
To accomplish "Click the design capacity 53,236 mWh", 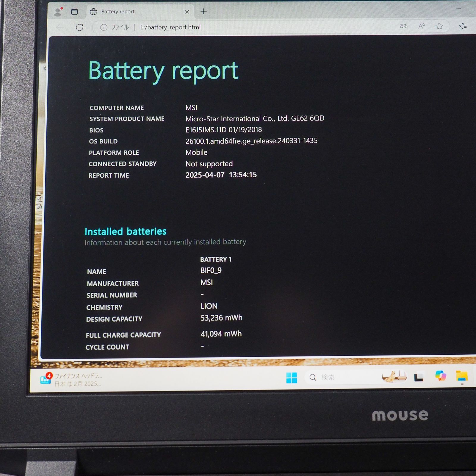I will (x=221, y=318).
